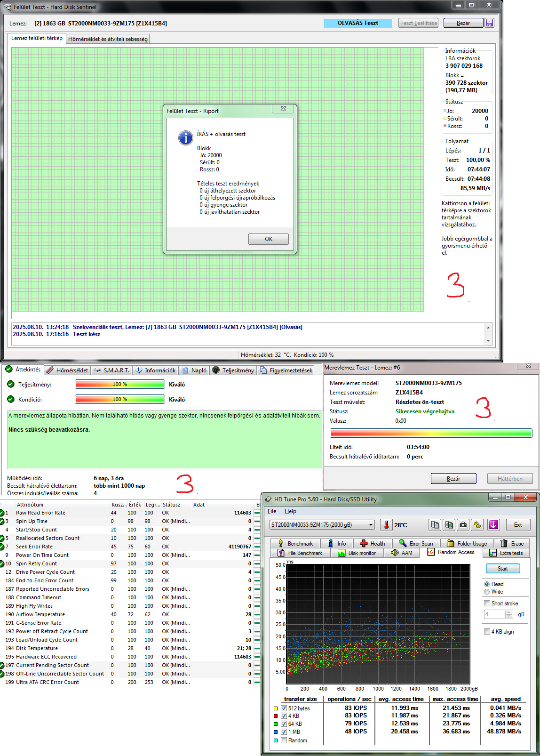Click log pane scrollbar up arrow
Screen dimensions: 540x756
point(488,327)
